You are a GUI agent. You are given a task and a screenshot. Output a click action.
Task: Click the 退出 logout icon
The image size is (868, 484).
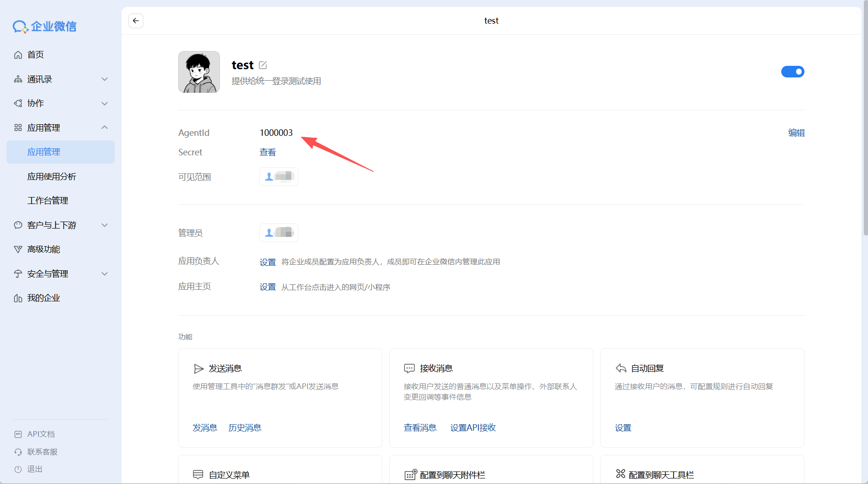(18, 469)
